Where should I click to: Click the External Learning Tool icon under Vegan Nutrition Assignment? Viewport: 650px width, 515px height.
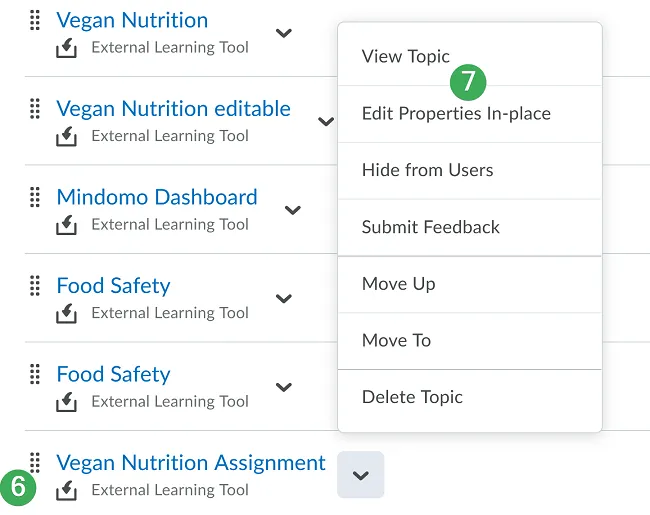pyautogui.click(x=67, y=490)
